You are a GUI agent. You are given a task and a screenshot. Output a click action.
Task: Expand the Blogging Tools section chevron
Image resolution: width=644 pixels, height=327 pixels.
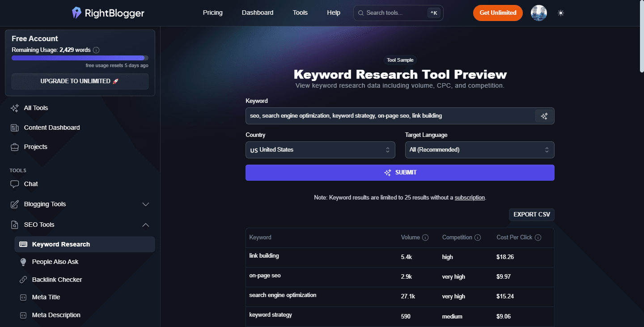[x=145, y=204]
